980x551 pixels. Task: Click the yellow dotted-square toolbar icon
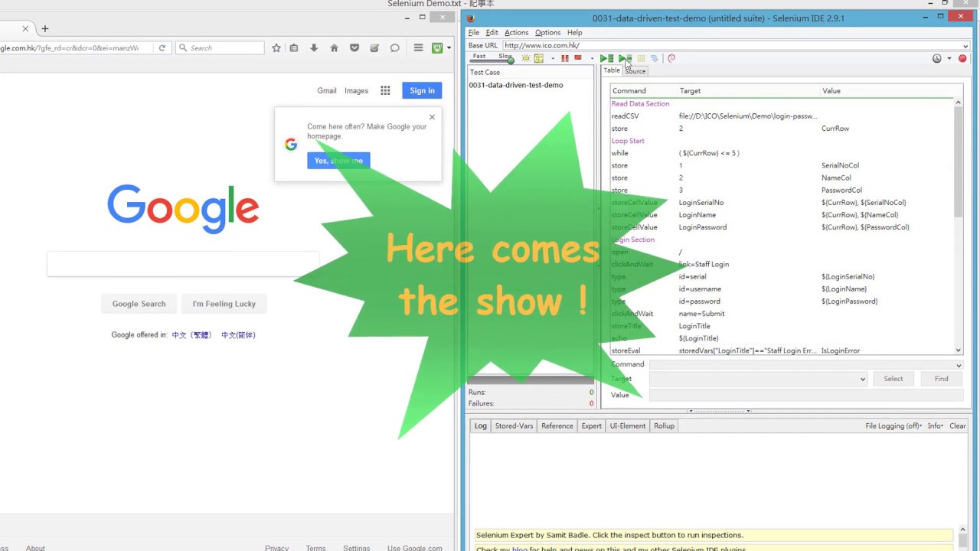click(x=526, y=58)
